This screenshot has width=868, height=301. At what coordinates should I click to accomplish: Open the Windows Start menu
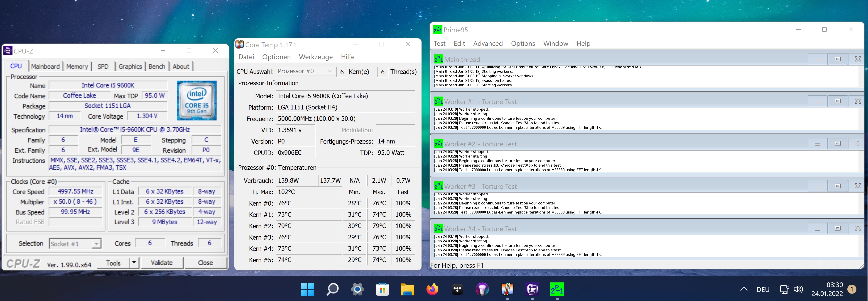click(307, 289)
